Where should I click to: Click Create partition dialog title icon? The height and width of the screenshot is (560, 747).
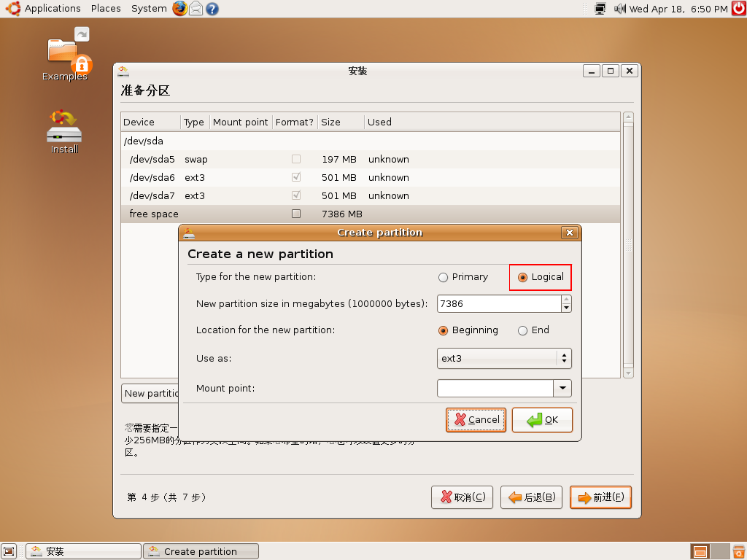tap(189, 233)
